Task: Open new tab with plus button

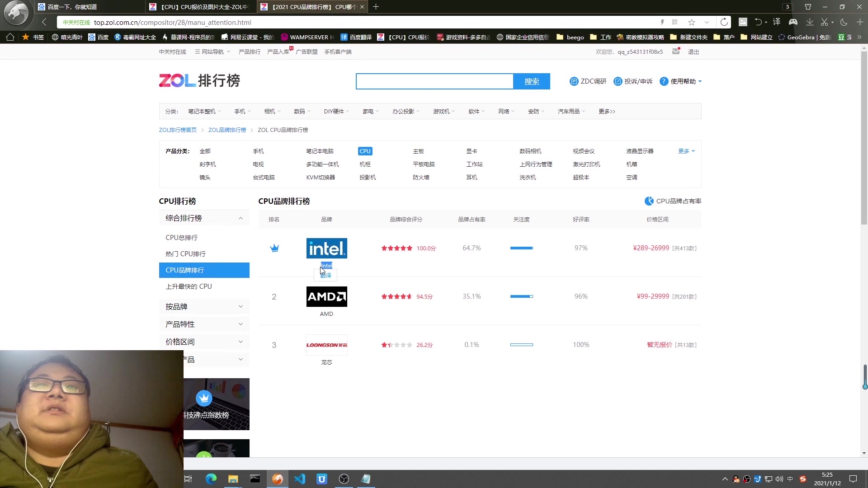Action: (x=376, y=7)
